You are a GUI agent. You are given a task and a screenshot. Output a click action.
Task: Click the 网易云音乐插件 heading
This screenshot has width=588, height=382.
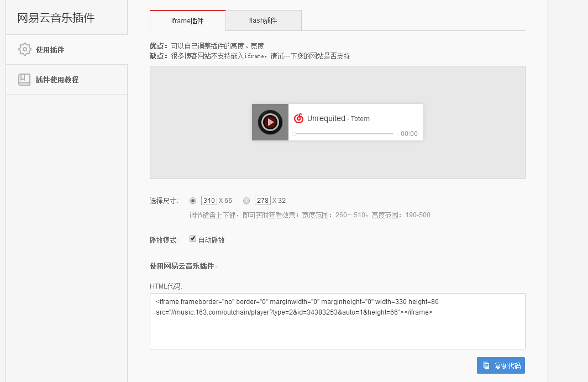coord(56,18)
